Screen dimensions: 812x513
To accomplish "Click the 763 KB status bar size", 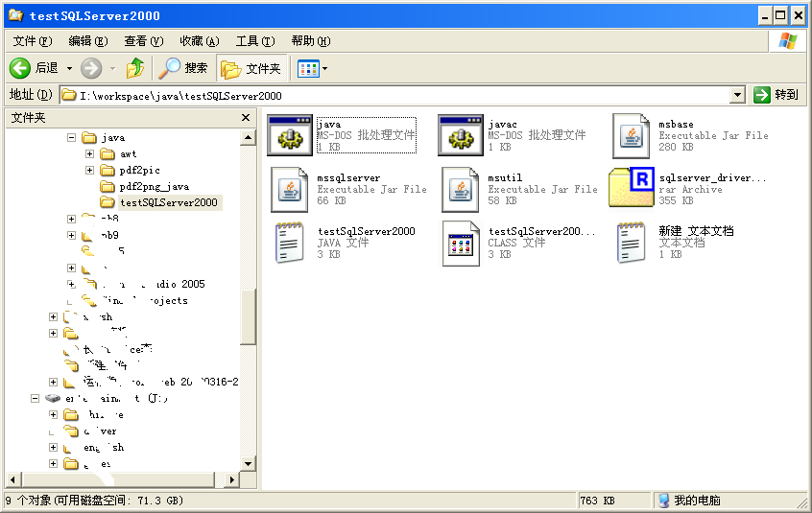I will pyautogui.click(x=597, y=501).
